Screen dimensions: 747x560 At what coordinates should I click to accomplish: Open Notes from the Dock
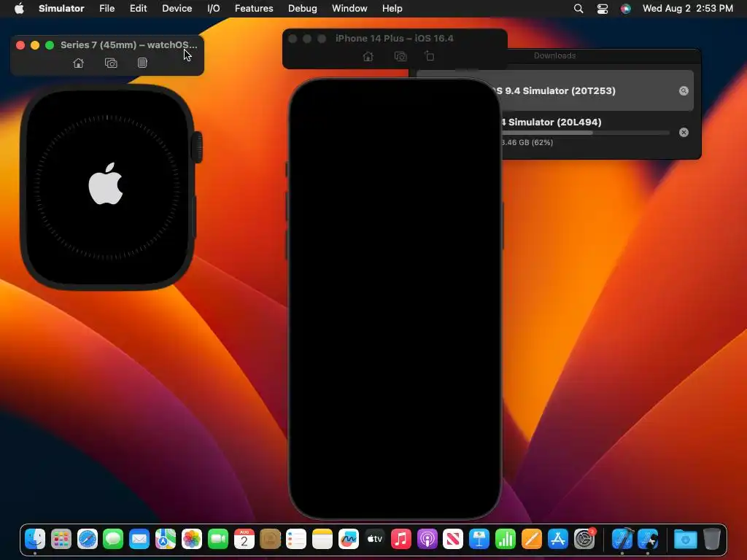click(322, 539)
